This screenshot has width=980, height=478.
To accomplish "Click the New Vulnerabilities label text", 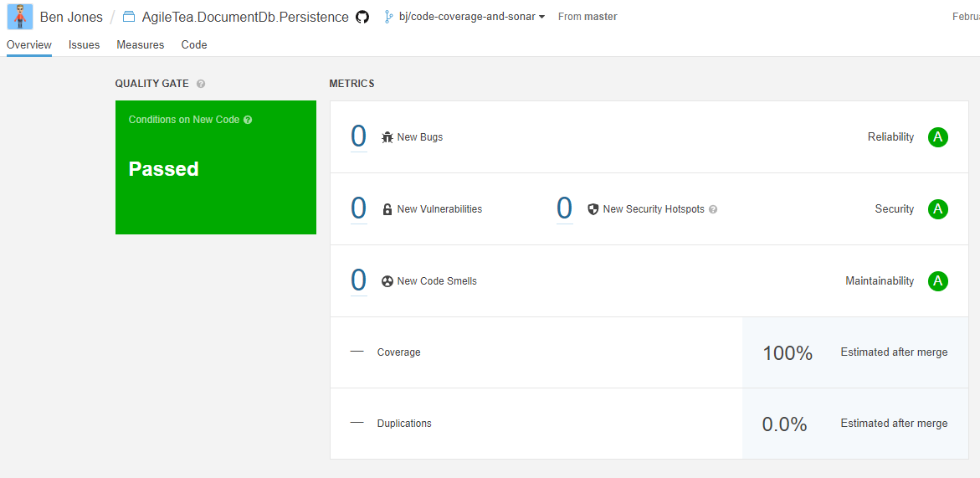I will (x=439, y=209).
